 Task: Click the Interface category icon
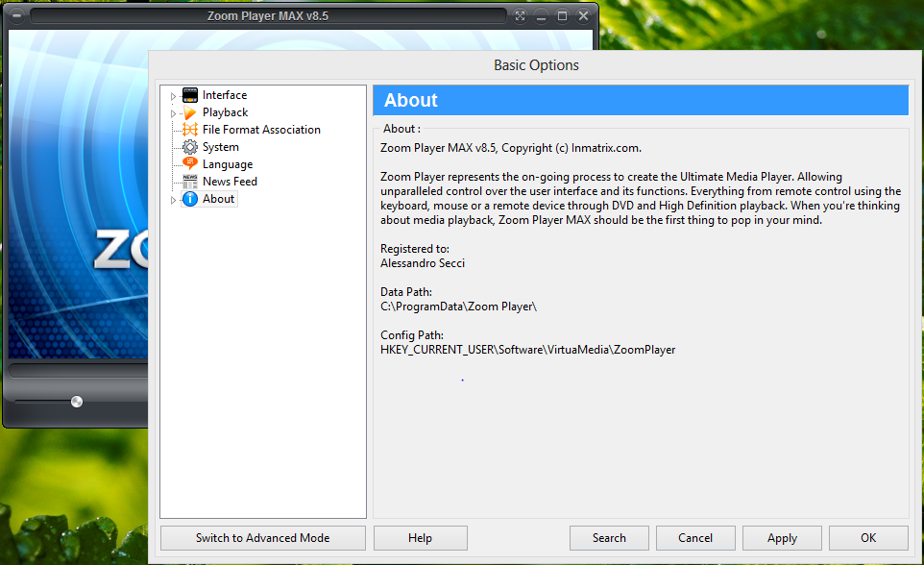click(x=190, y=95)
